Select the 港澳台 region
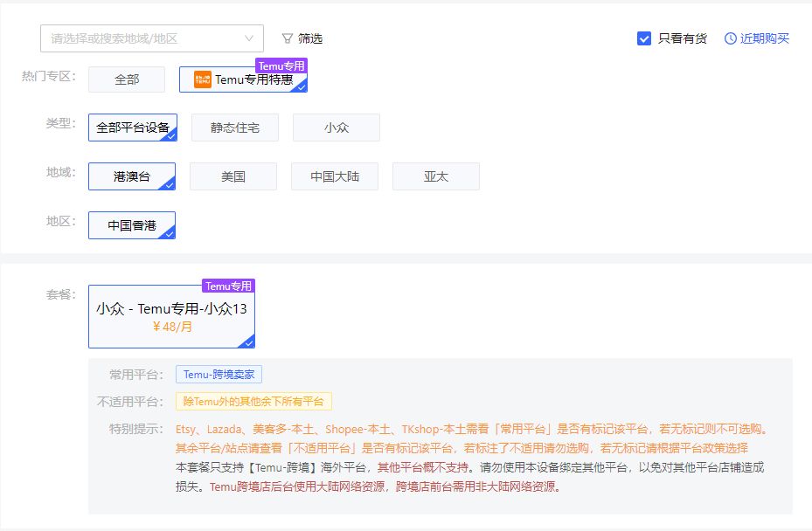812x531 pixels. (132, 176)
